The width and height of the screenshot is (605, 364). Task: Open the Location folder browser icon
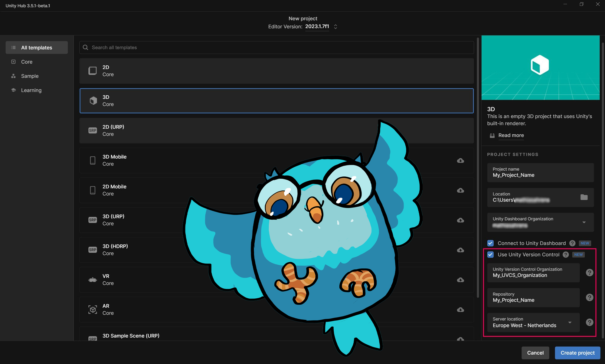pos(584,197)
